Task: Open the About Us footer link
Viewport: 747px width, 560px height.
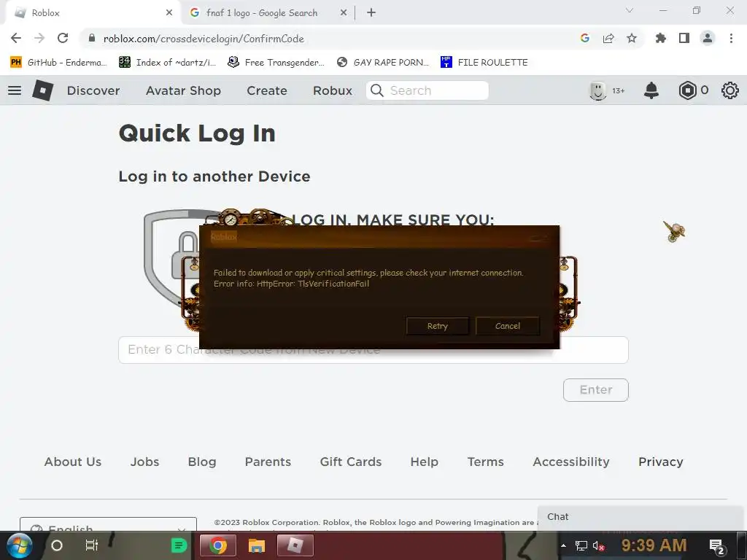Action: click(73, 462)
